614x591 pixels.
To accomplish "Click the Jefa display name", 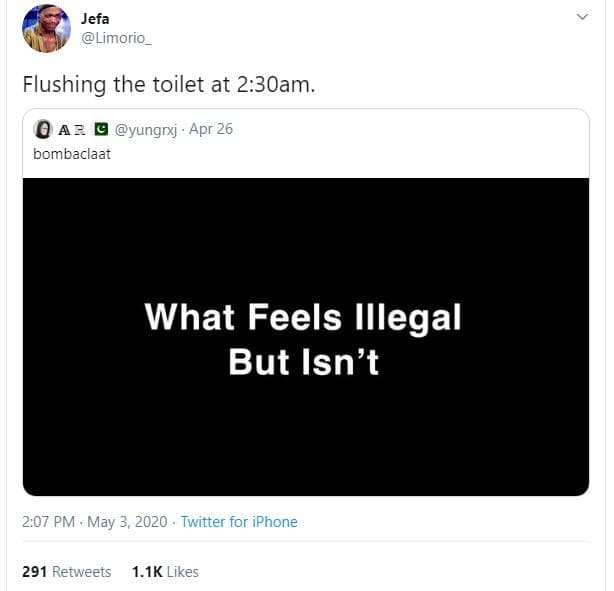I will point(97,18).
